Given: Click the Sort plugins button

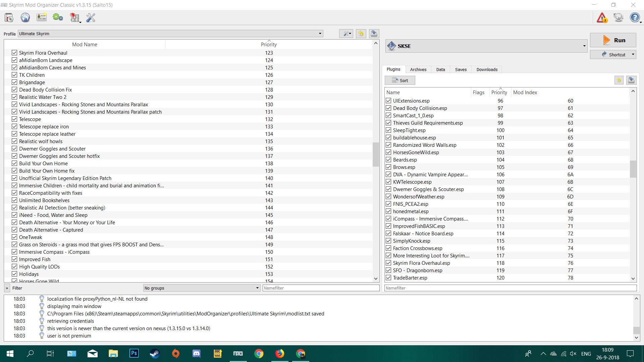Looking at the screenshot, I should point(400,80).
